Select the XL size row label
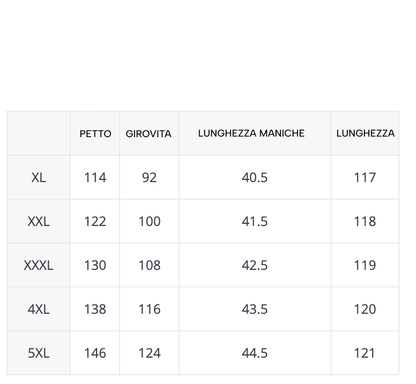The image size is (416, 384). click(39, 177)
